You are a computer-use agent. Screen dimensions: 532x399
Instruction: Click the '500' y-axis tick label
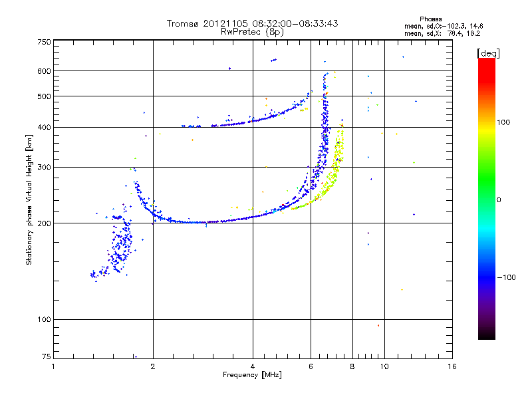pyautogui.click(x=44, y=96)
